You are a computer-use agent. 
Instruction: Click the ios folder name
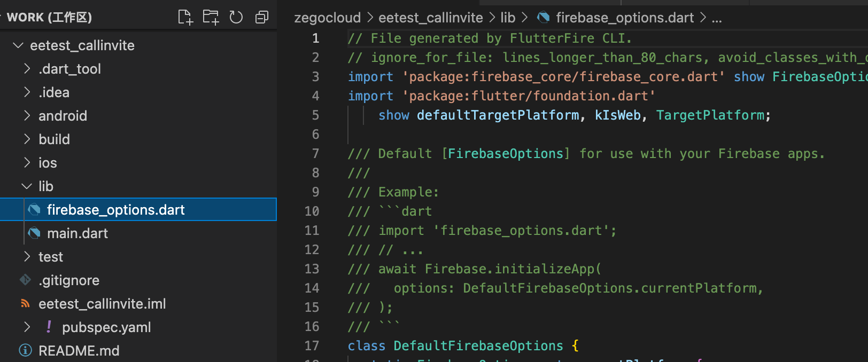(48, 163)
